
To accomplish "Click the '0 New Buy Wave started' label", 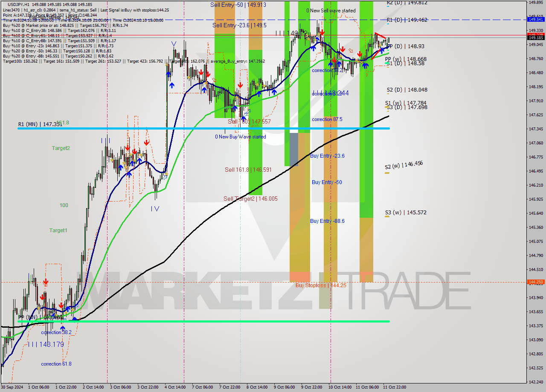I will 240,137.
